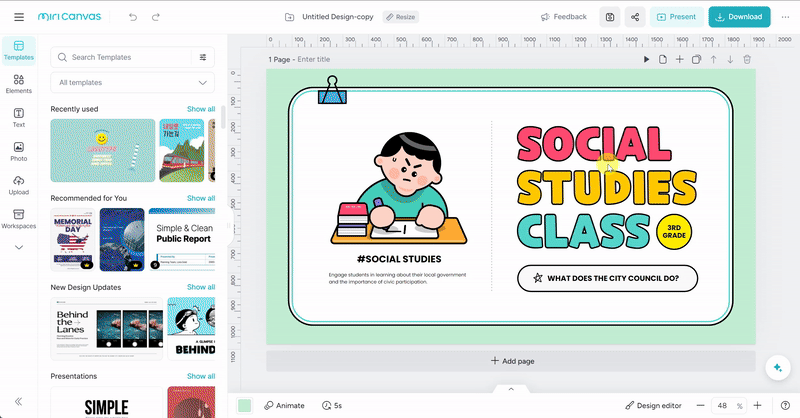
Task: Click the save icon in top bar
Action: 609,17
